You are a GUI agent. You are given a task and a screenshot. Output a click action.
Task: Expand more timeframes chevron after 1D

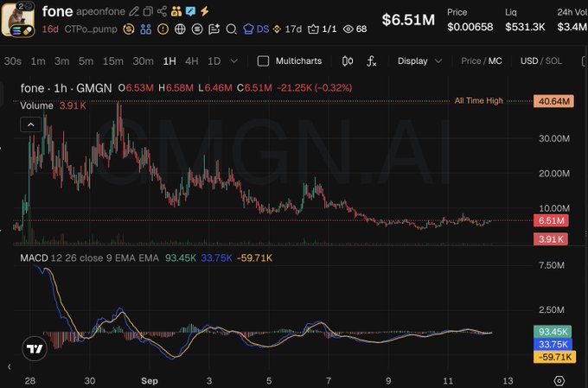coord(234,60)
